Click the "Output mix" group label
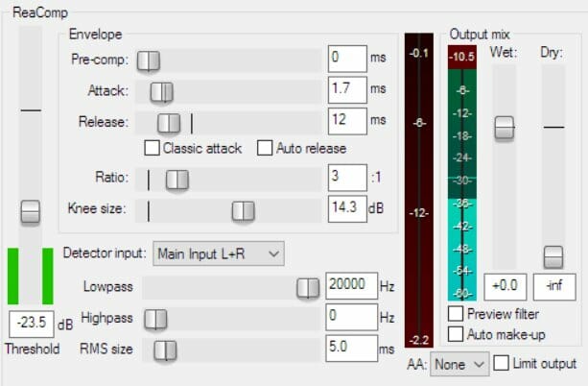 coord(480,35)
